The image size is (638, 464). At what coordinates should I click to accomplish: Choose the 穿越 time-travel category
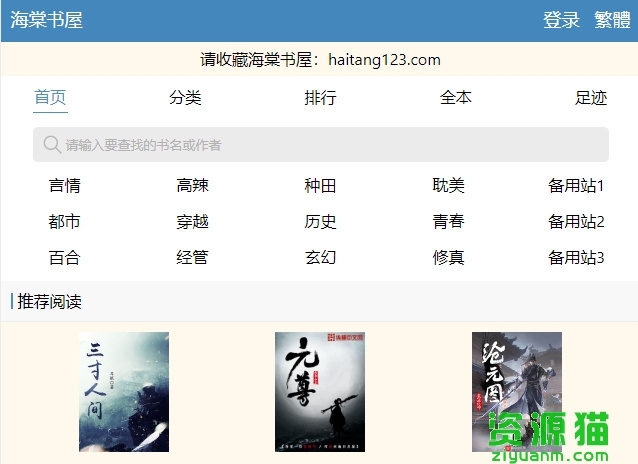click(193, 222)
